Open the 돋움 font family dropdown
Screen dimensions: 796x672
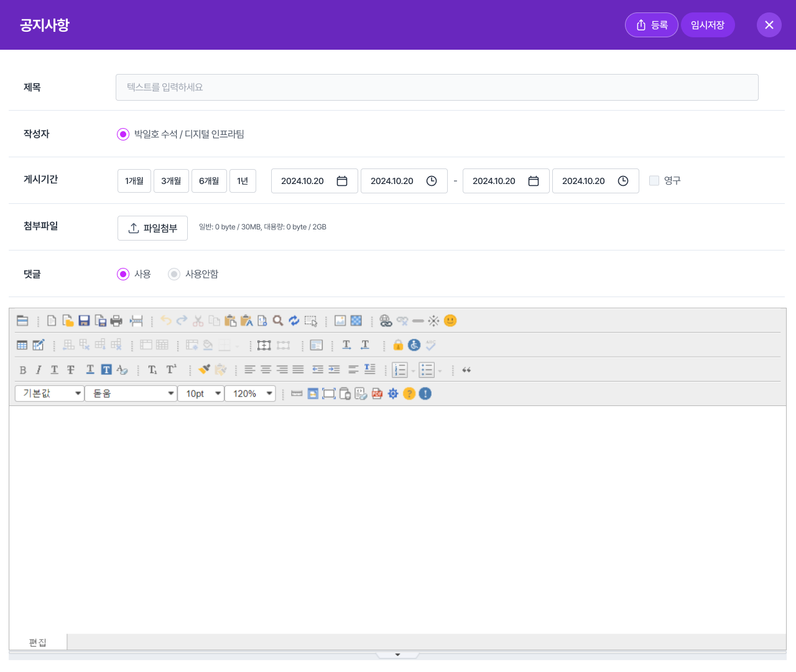click(x=131, y=394)
